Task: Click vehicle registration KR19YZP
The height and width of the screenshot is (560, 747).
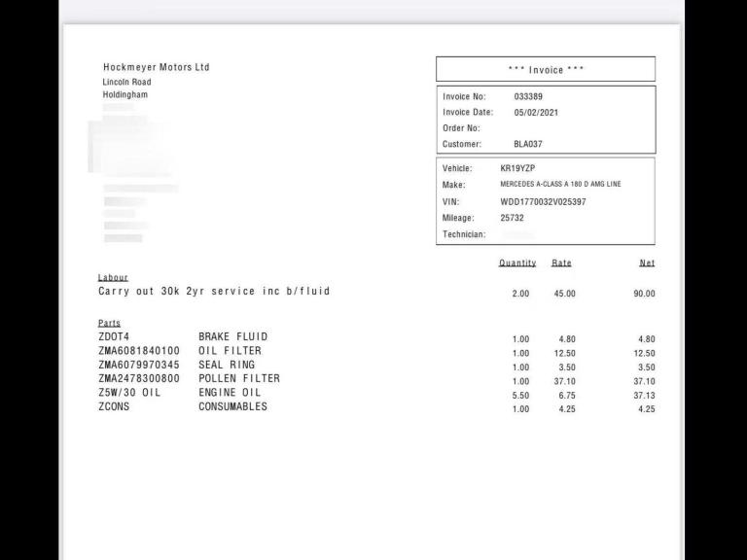Action: 517,168
